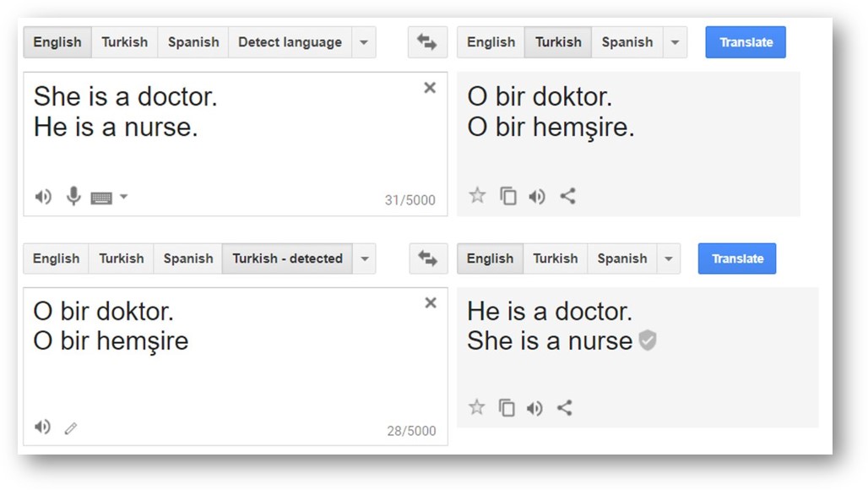This screenshot has height=490, width=868.
Task: Open the virtual keyboard icon
Action: pos(101,198)
